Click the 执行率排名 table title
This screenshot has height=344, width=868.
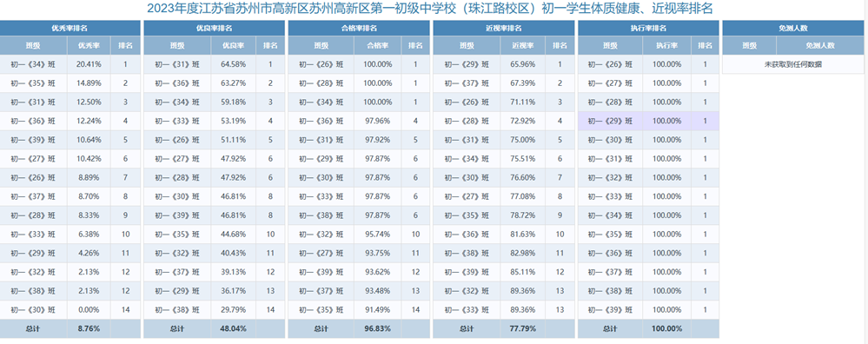coord(648,28)
